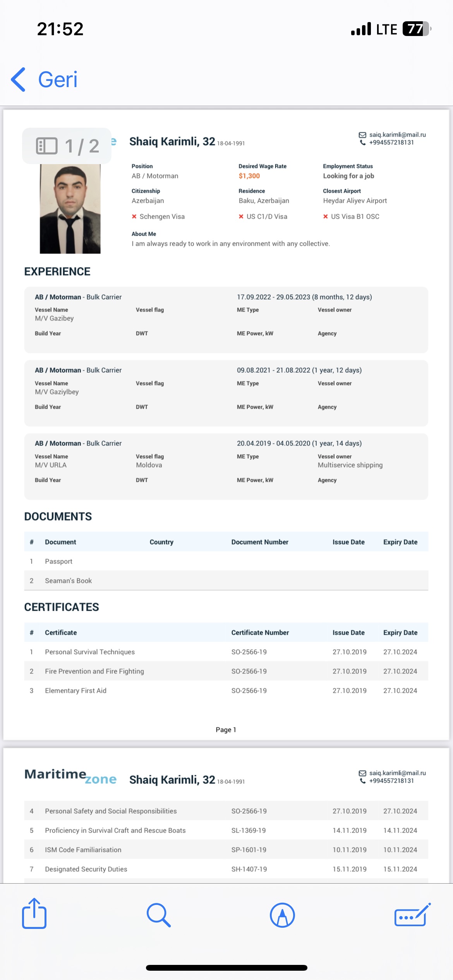Tap the back chevron arrow
This screenshot has width=453, height=980.
19,80
